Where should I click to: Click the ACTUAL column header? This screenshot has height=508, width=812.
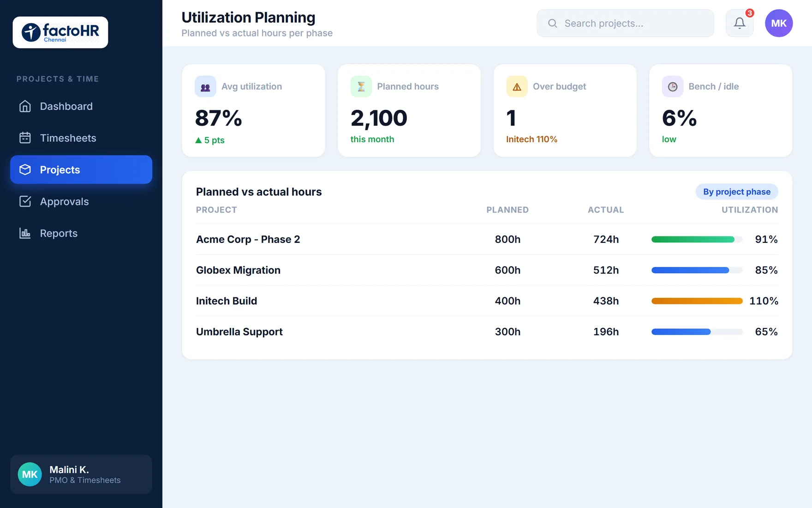(x=606, y=210)
